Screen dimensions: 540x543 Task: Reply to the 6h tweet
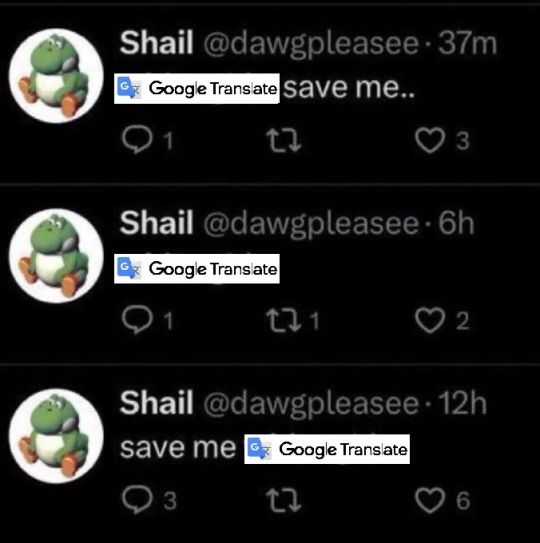click(138, 320)
